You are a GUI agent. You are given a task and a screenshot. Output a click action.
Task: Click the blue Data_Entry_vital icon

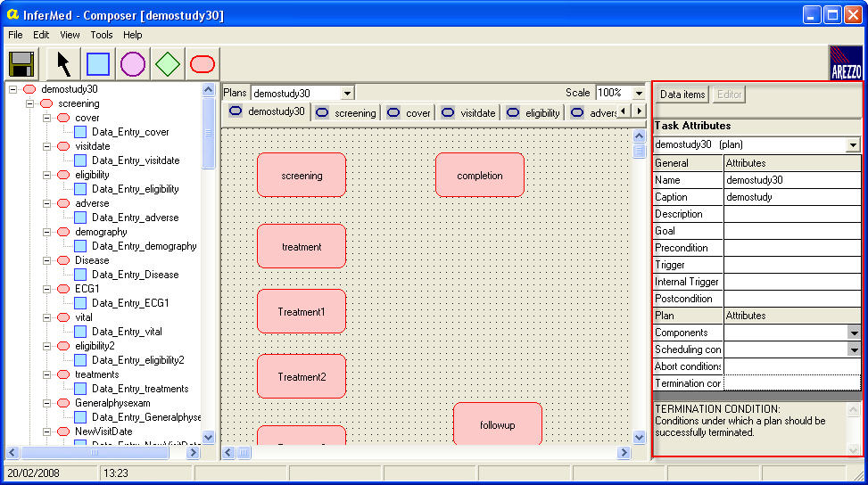(80, 332)
